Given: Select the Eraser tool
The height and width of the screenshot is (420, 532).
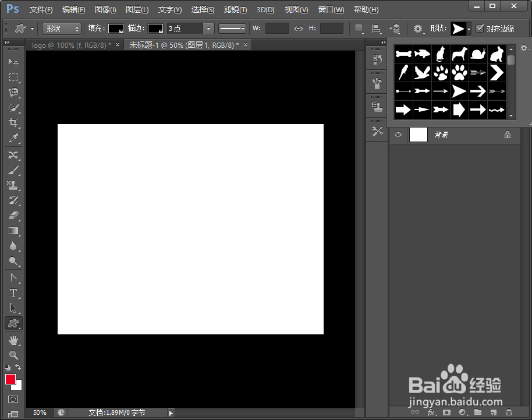Looking at the screenshot, I should (x=13, y=216).
